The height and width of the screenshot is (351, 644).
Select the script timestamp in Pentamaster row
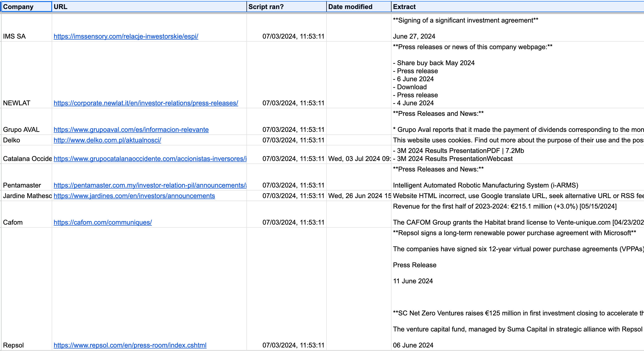click(286, 177)
